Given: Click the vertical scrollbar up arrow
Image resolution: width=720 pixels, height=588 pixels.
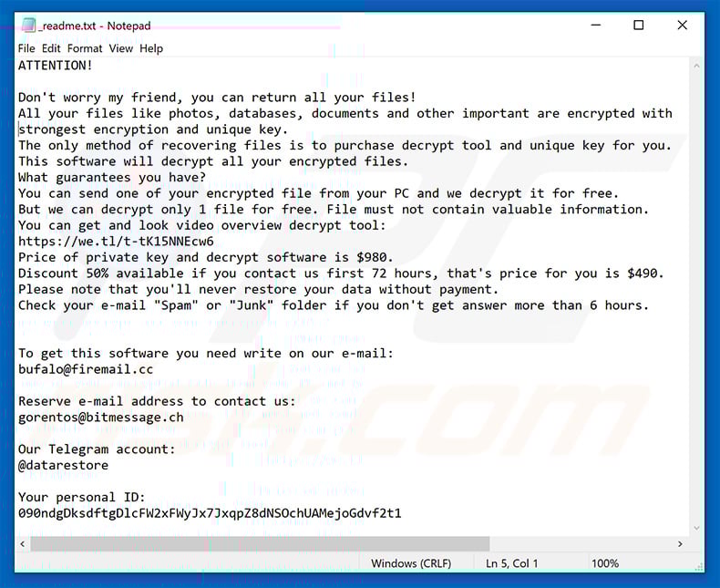Looking at the screenshot, I should click(x=696, y=67).
